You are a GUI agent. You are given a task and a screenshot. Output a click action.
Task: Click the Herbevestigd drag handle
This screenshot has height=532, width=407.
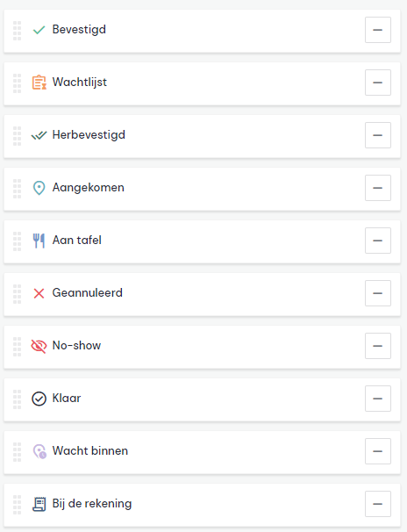click(x=17, y=136)
